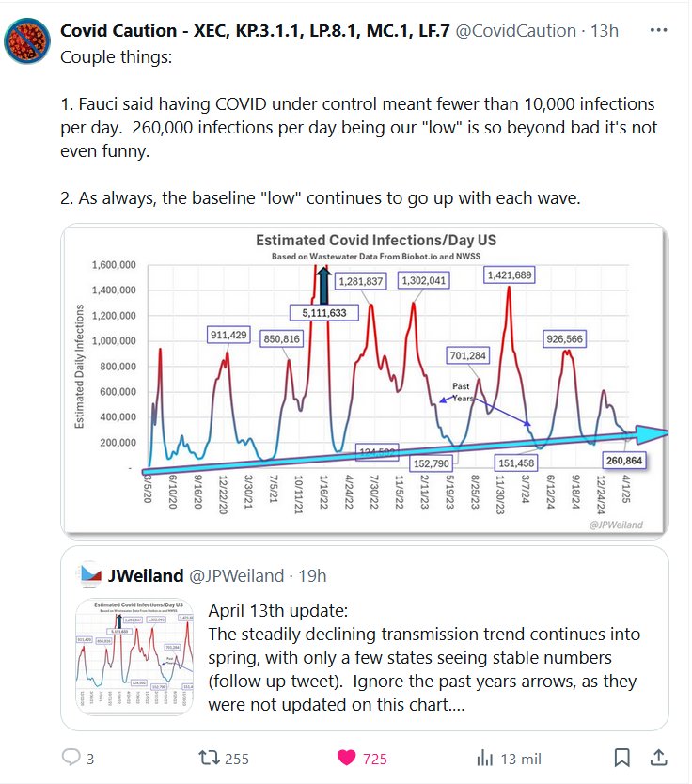The height and width of the screenshot is (784, 692).
Task: Toggle the pink heart like button
Action: (x=346, y=758)
